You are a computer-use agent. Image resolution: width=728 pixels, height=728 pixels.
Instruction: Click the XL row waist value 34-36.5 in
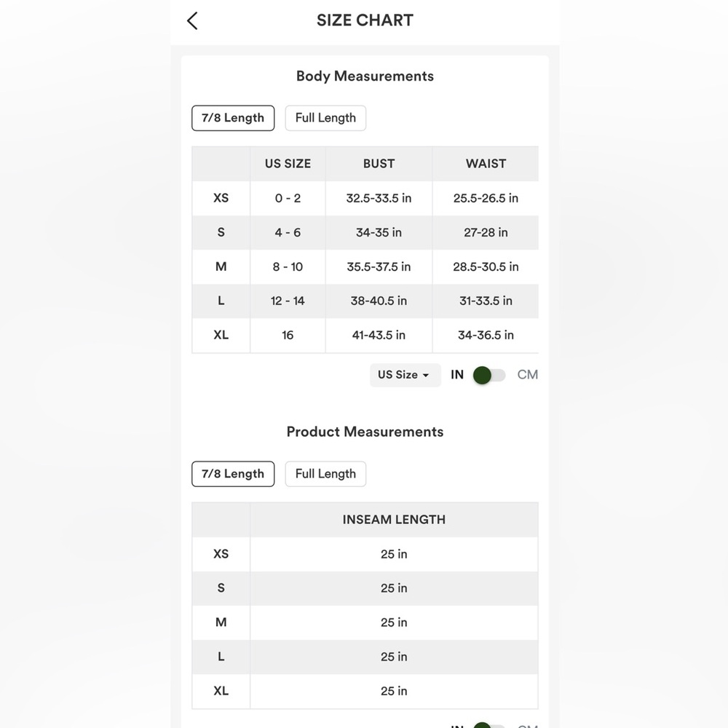[486, 335]
